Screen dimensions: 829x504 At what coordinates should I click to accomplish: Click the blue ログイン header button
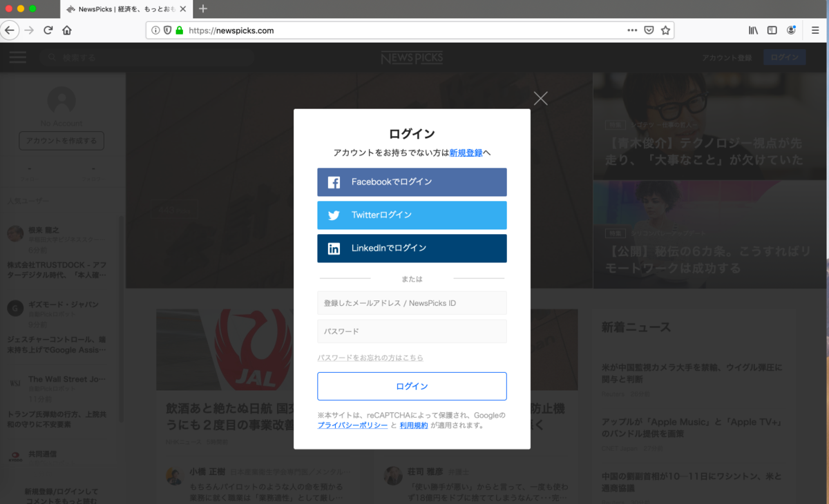[785, 58]
